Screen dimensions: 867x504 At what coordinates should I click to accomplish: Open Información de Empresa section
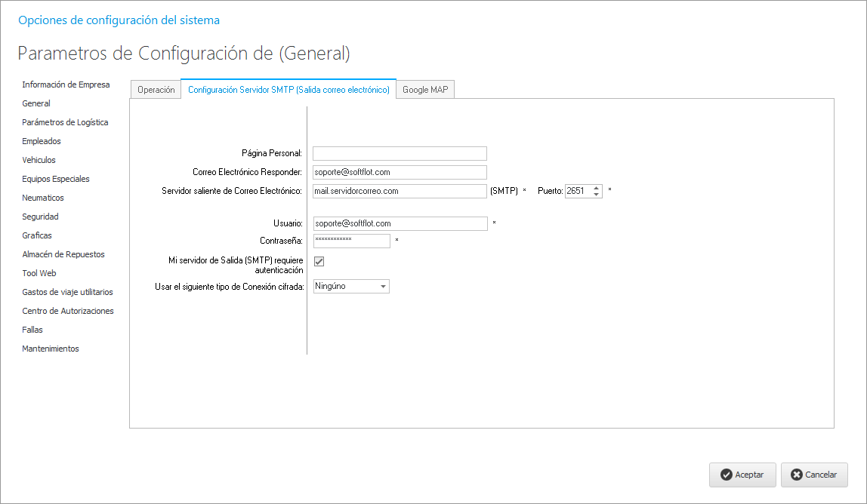(x=66, y=85)
